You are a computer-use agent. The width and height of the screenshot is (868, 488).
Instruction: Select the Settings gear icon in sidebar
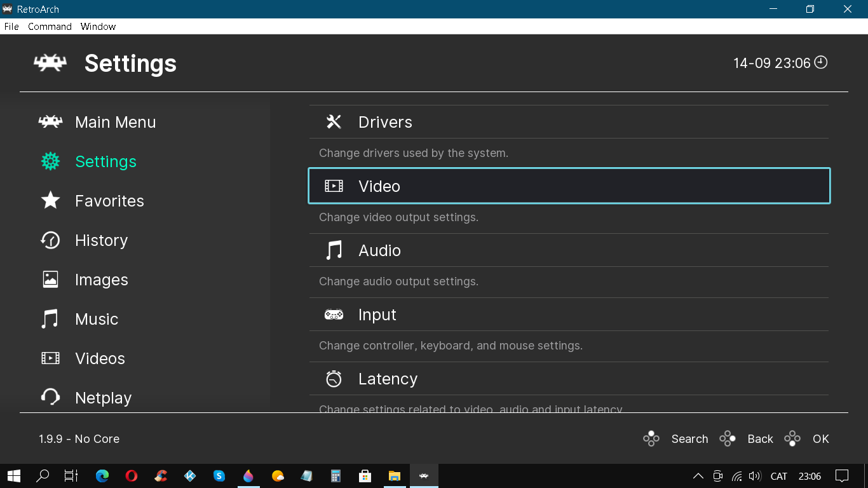point(50,161)
